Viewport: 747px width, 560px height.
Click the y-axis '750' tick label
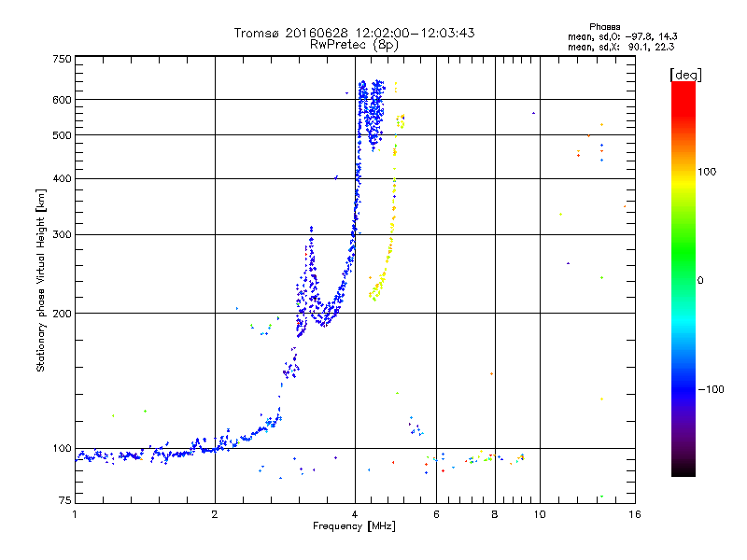coord(62,59)
